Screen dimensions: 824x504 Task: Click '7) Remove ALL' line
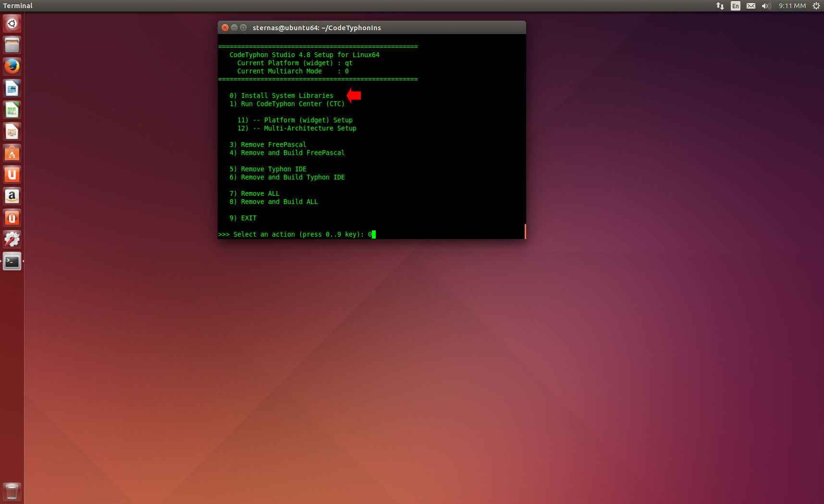tap(254, 193)
